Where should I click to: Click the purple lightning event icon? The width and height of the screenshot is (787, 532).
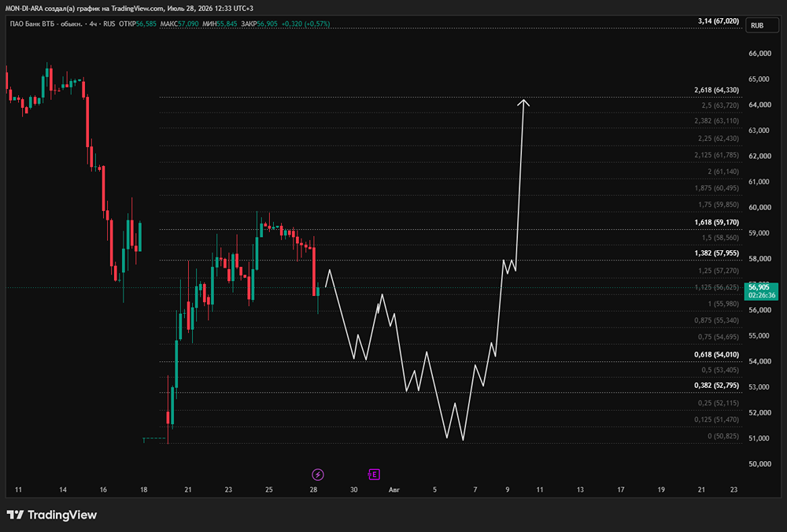(318, 475)
